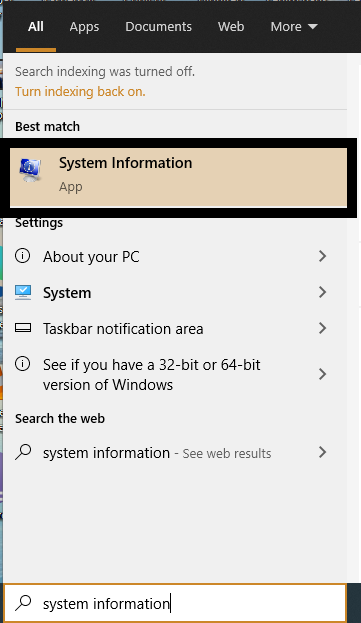Open the System Information app icon

[30, 170]
